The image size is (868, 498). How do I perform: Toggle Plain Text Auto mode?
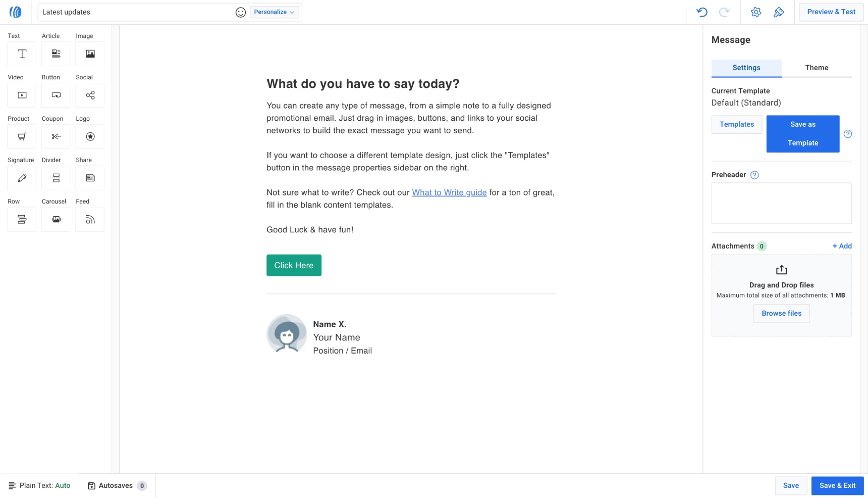(40, 485)
